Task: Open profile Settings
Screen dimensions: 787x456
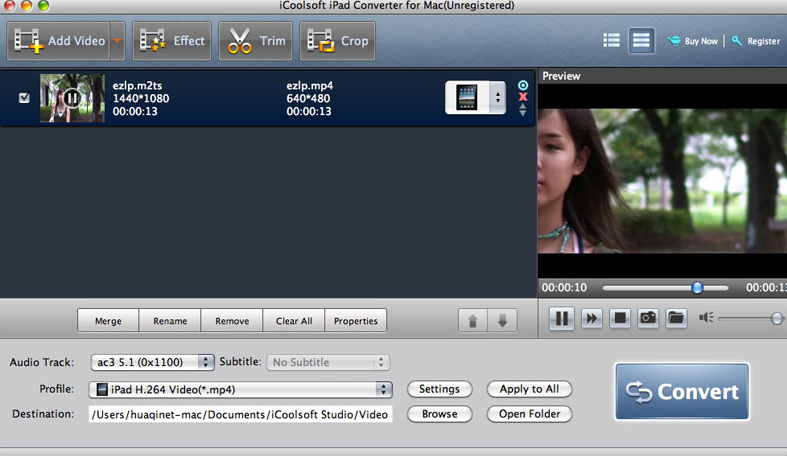Action: click(439, 389)
